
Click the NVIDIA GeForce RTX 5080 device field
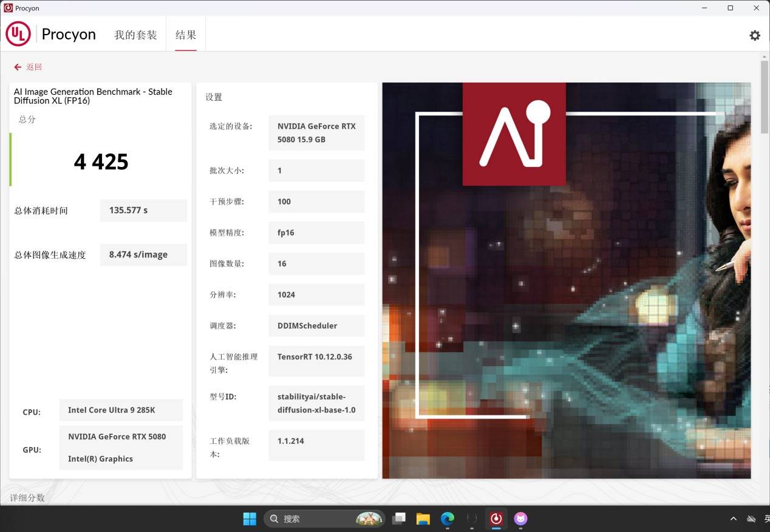coord(316,132)
